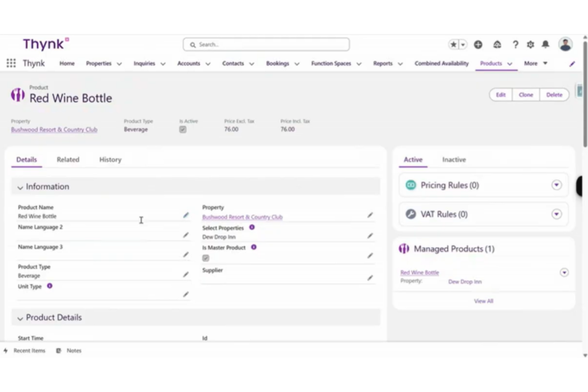Click the Red Wine Bottle product icon
Image resolution: width=588 pixels, height=392 pixels.
click(17, 95)
